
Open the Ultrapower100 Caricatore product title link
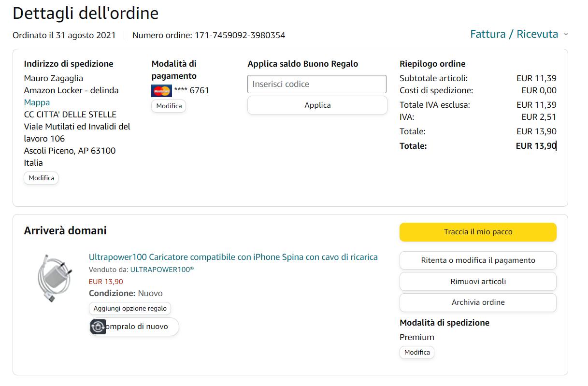click(x=233, y=257)
